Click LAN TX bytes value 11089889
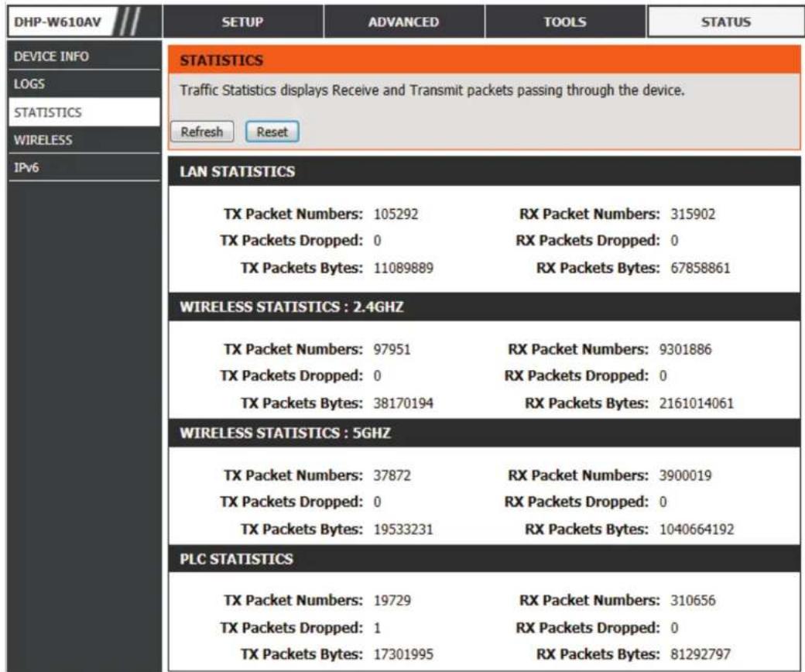This screenshot has height=672, width=805. [403, 268]
